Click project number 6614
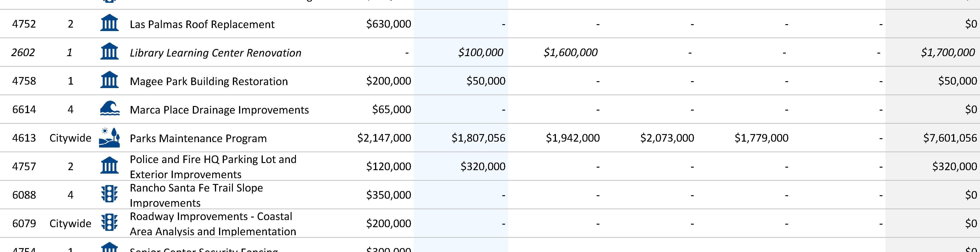 coord(24,109)
